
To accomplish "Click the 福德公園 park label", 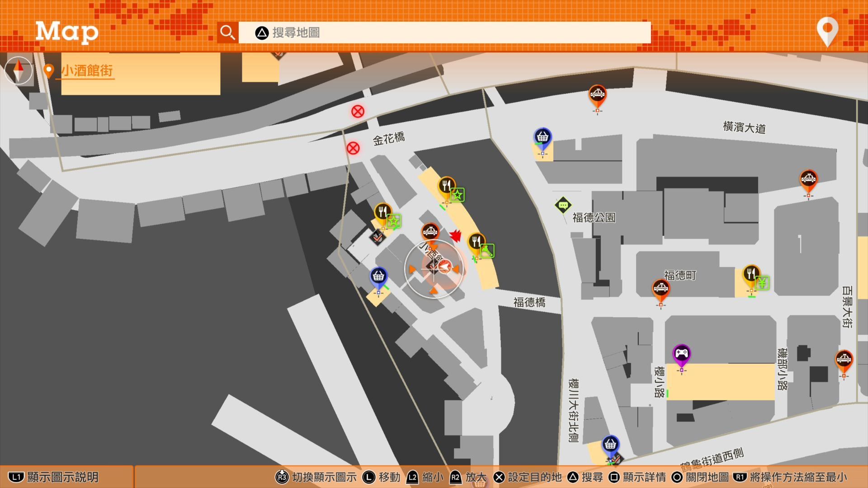I will click(594, 218).
